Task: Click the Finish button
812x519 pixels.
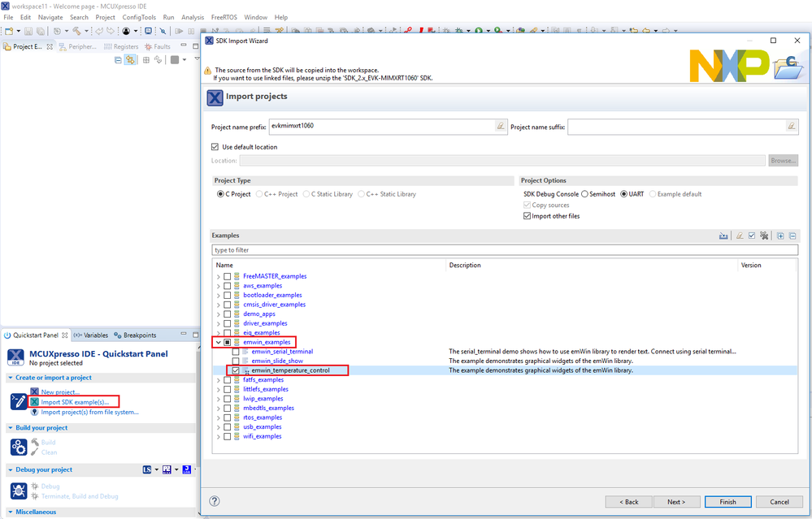Action: [727, 502]
